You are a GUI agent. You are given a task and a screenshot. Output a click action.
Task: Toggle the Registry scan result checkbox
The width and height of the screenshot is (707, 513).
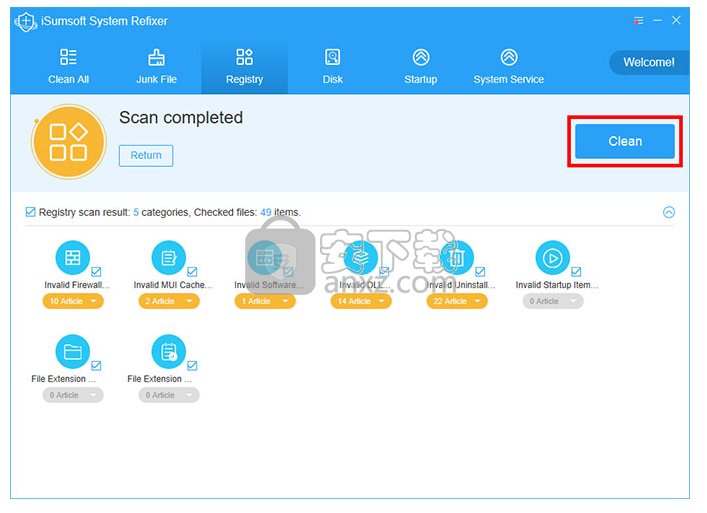point(30,212)
